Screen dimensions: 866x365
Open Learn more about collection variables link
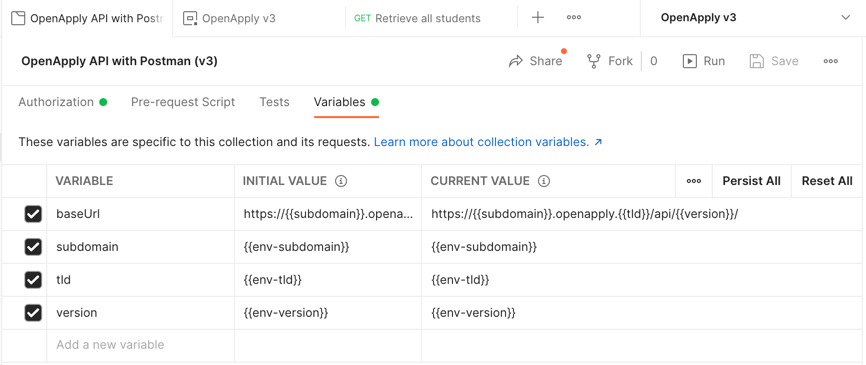pyautogui.click(x=488, y=142)
